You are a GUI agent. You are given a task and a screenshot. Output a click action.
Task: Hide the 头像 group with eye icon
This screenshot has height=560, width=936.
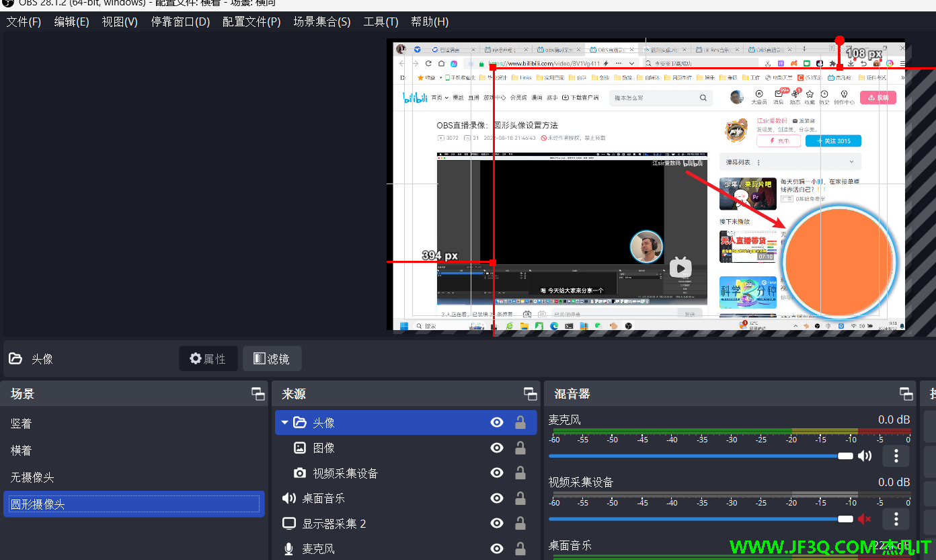pyautogui.click(x=497, y=422)
